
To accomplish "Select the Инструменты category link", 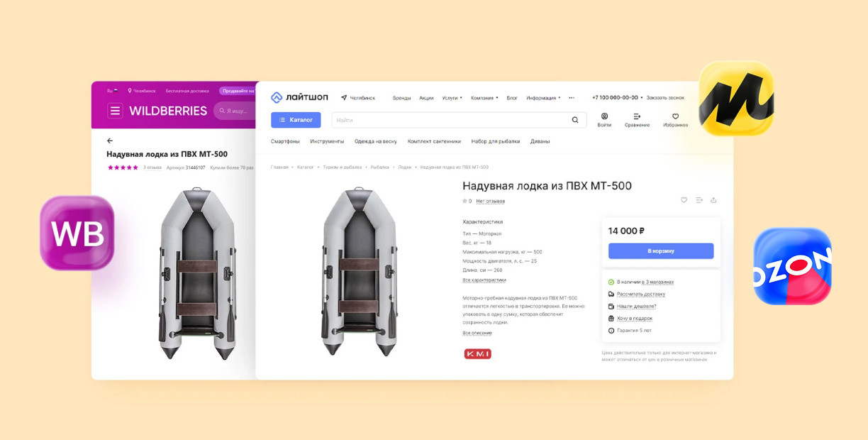I will point(327,141).
